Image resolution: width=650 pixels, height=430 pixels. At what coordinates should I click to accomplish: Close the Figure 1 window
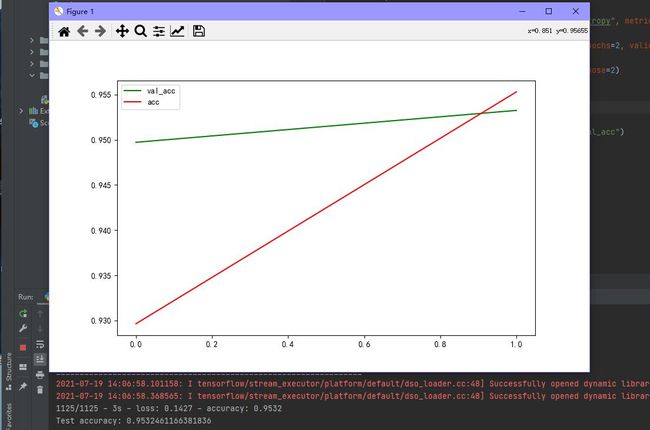pos(575,12)
